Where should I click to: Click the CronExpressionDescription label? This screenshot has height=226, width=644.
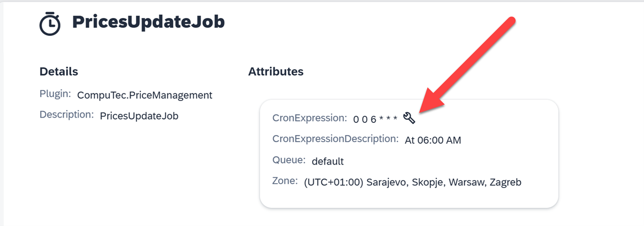(x=335, y=139)
